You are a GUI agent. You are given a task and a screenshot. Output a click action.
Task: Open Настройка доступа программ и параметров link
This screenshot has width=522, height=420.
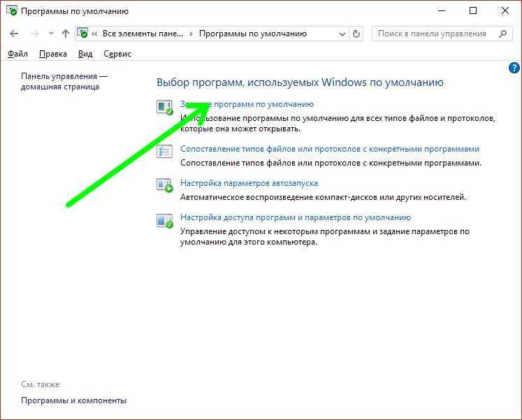tap(296, 217)
